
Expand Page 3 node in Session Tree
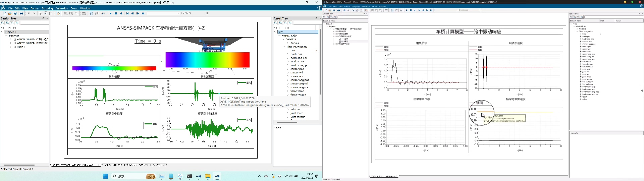click(x=11, y=47)
